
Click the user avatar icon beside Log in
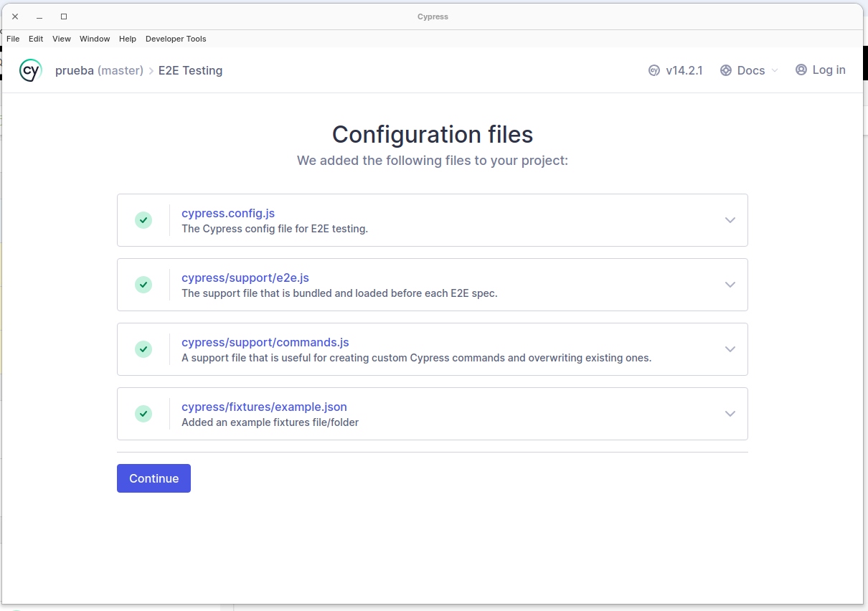pos(801,70)
